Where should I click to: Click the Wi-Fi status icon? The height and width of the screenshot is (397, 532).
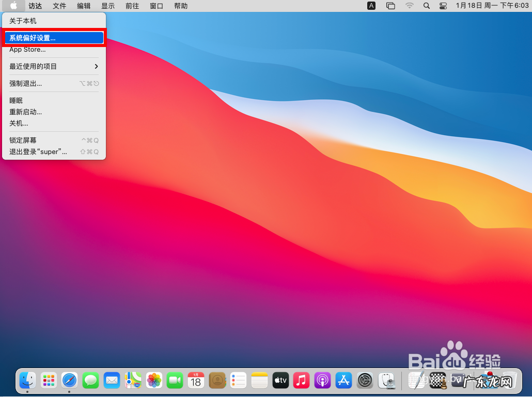point(410,6)
